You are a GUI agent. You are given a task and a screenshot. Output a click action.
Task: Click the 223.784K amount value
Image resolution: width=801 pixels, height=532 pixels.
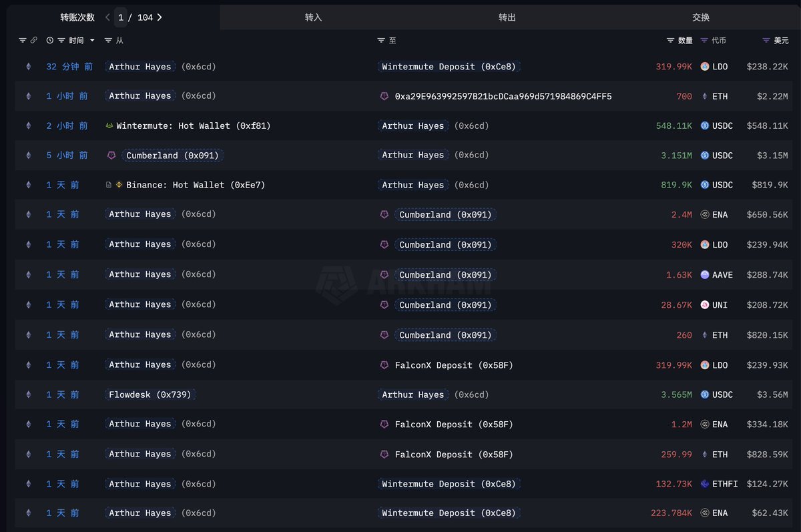tap(672, 513)
